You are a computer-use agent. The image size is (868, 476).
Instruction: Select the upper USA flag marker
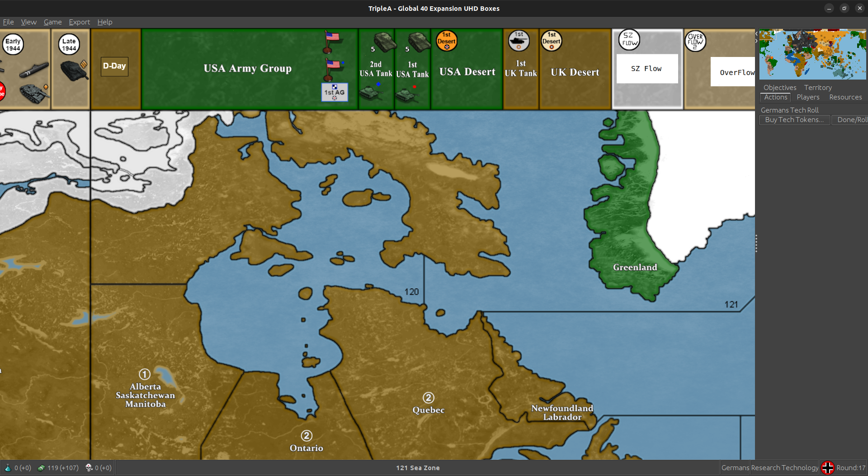(332, 42)
